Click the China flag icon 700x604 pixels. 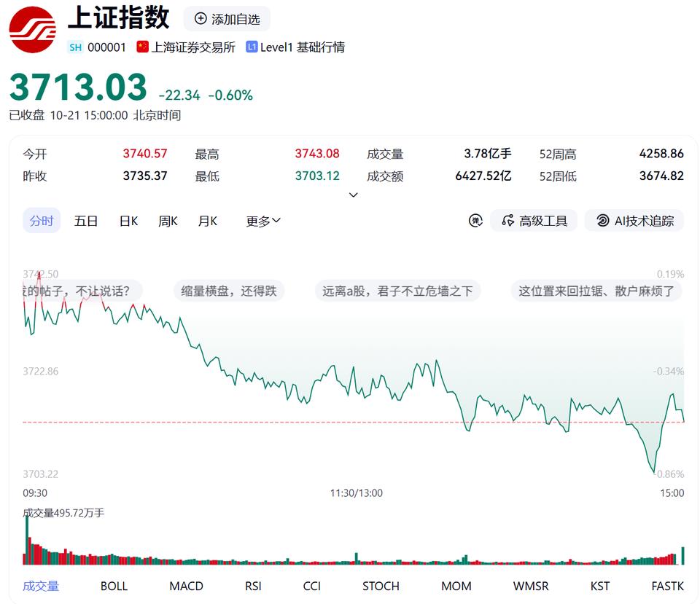click(x=142, y=47)
